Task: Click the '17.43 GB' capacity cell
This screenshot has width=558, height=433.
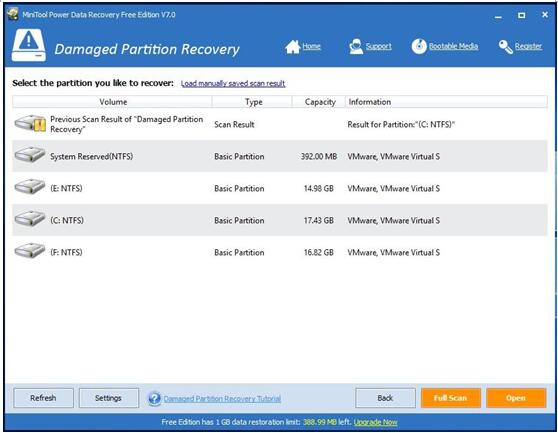Action: 319,220
